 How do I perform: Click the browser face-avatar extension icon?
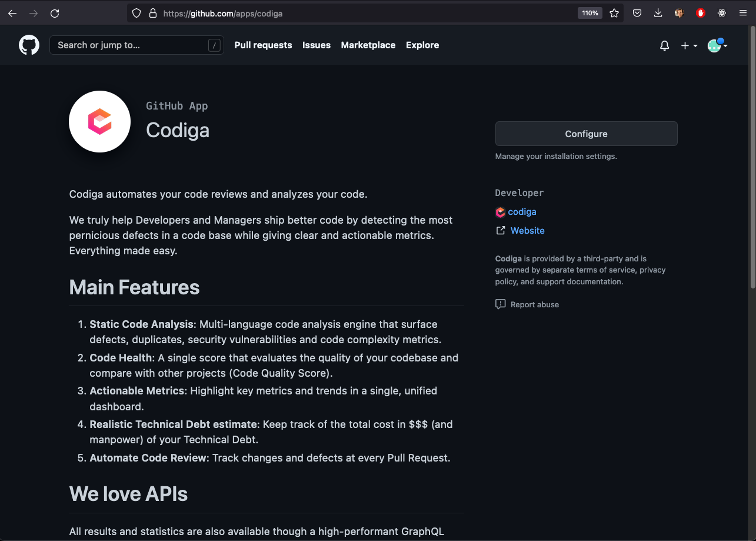680,13
